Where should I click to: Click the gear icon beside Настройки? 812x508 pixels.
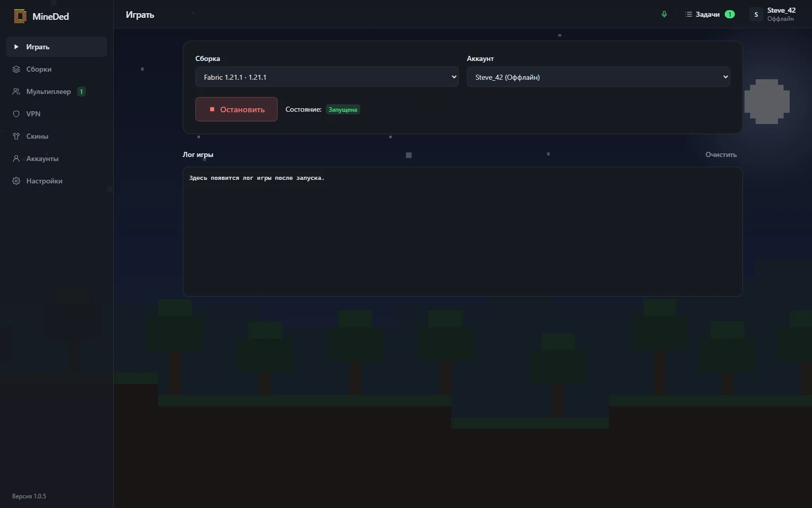coord(16,181)
